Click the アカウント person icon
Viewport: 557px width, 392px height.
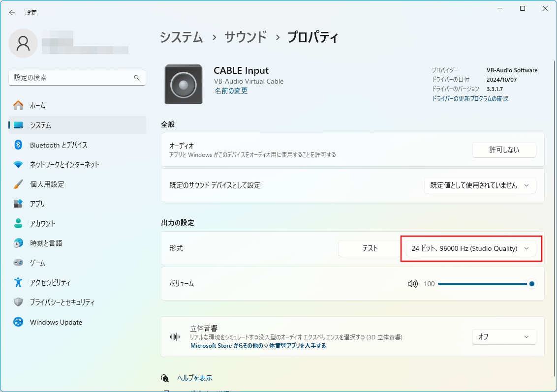(x=18, y=223)
